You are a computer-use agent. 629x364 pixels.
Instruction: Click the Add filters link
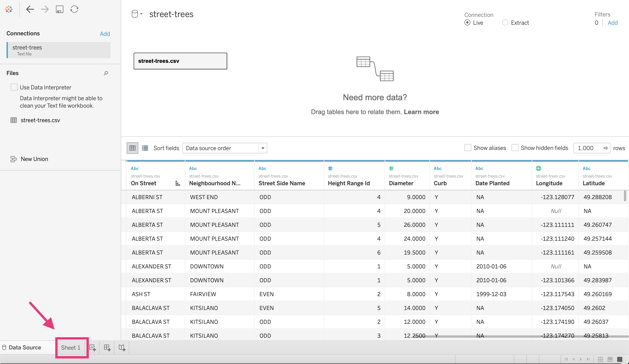coord(612,23)
